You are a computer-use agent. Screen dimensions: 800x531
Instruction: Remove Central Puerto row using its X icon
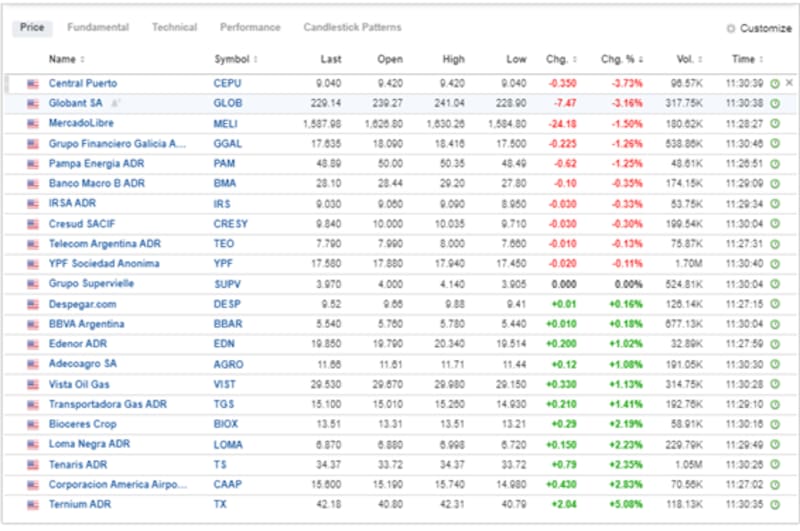[789, 83]
